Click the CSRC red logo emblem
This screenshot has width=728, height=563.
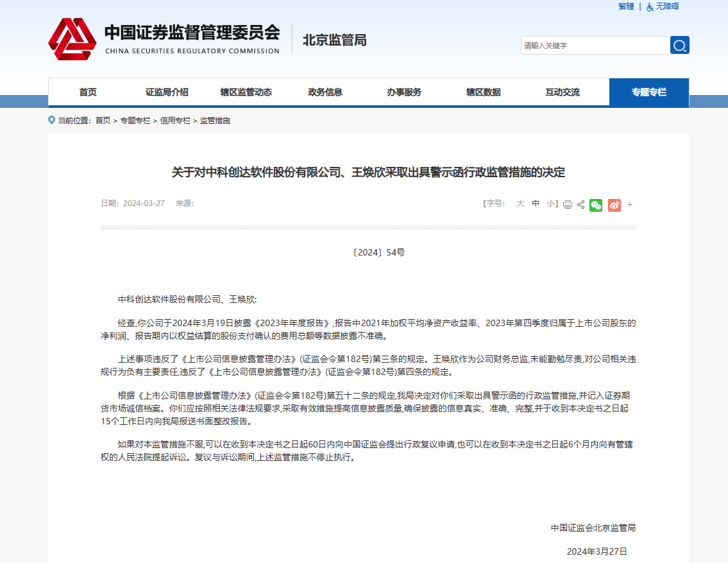(x=72, y=39)
